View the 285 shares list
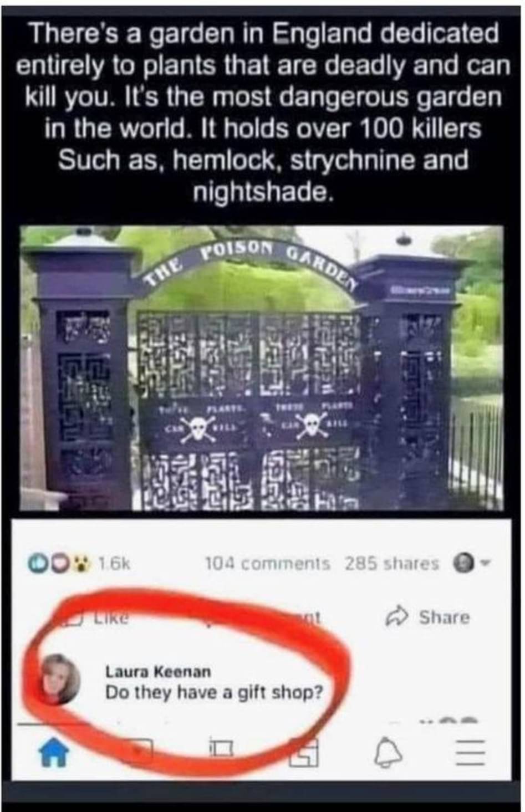 point(392,564)
